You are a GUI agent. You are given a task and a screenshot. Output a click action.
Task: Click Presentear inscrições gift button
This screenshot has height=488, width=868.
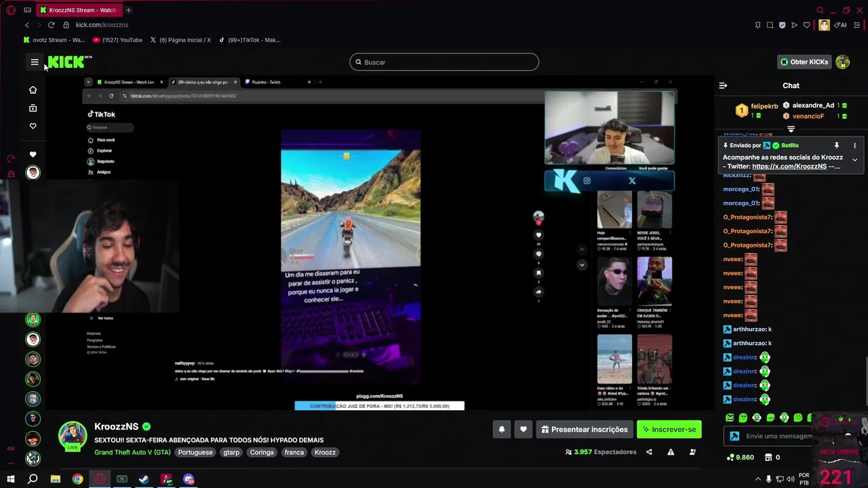coord(584,429)
